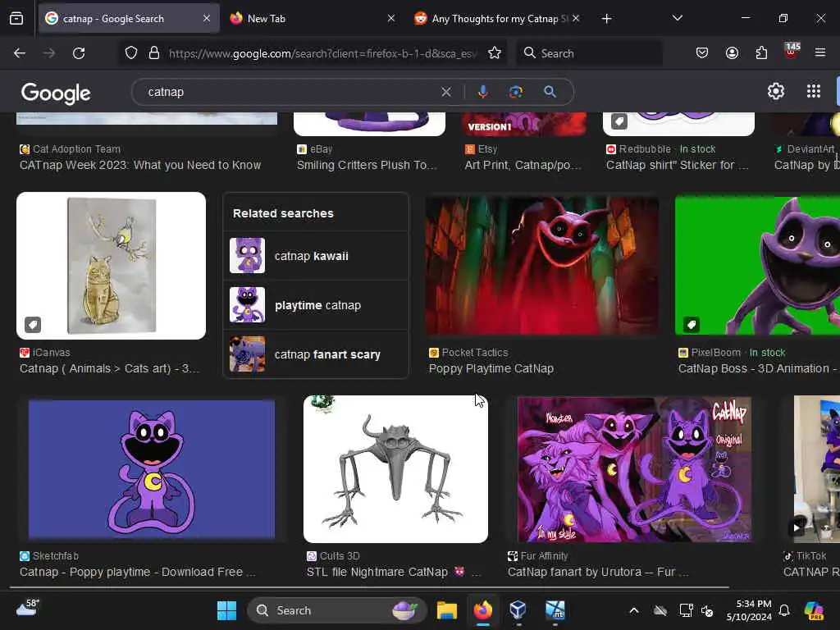Image resolution: width=840 pixels, height=630 pixels.
Task: Open Firefox account menu
Action: click(732, 53)
